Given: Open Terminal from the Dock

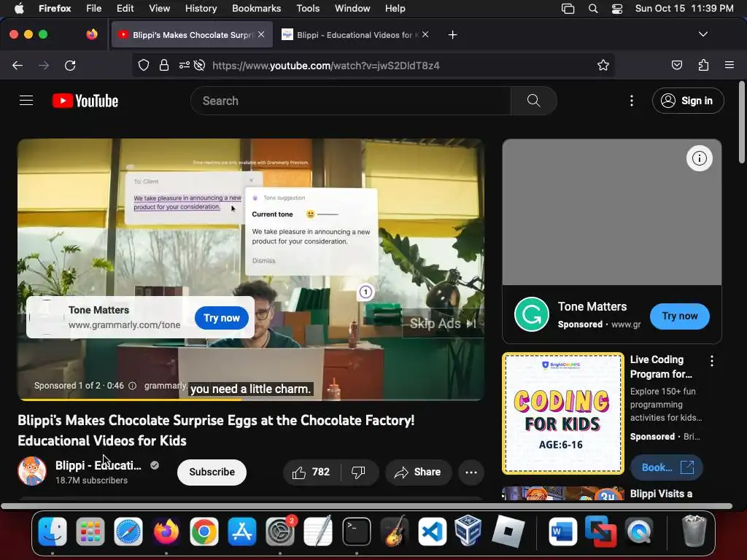Looking at the screenshot, I should click(356, 532).
